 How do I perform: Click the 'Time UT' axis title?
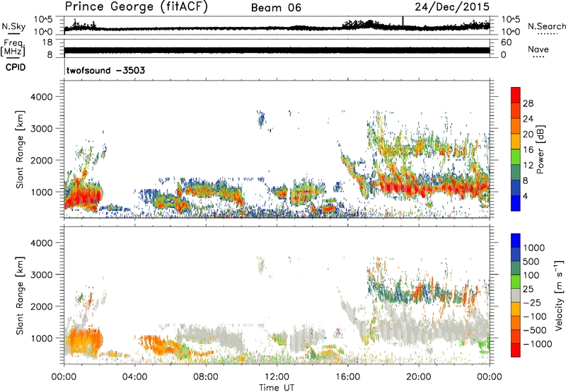pos(277,388)
